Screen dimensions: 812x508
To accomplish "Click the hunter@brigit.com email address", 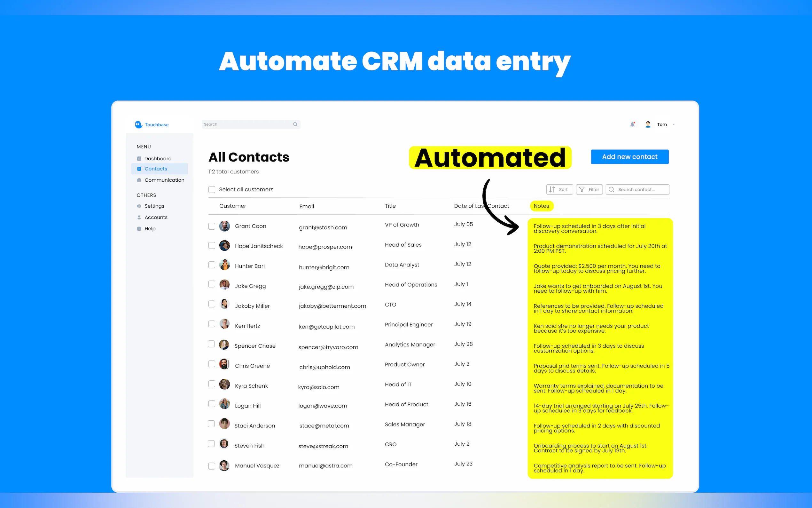I will (x=324, y=267).
